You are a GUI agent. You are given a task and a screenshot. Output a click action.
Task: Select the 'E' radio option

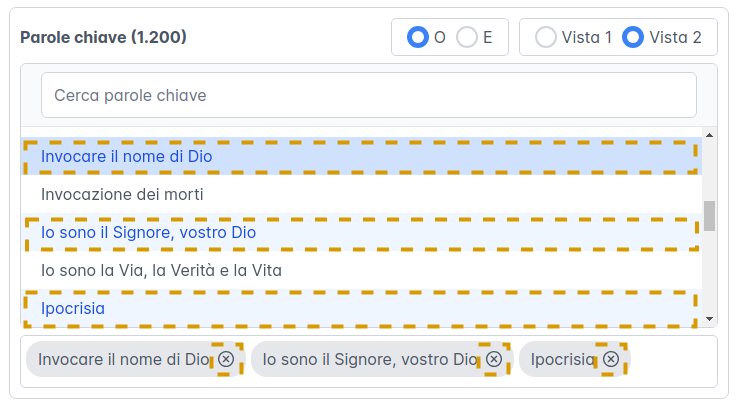[x=467, y=37]
